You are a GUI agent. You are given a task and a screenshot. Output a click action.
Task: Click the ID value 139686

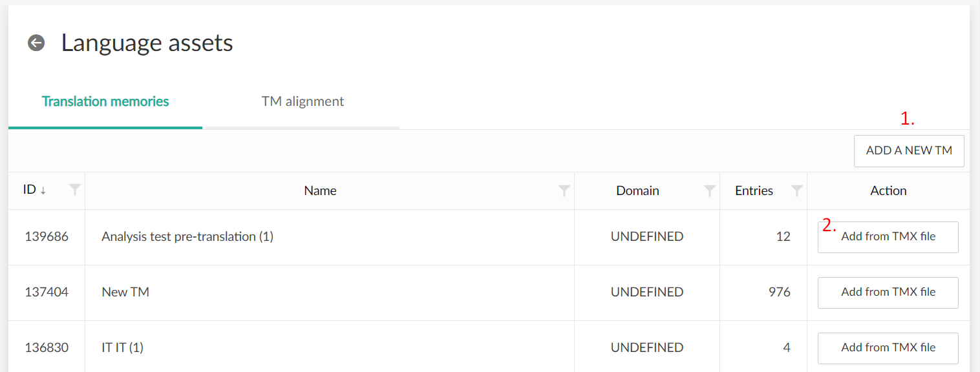coord(47,237)
